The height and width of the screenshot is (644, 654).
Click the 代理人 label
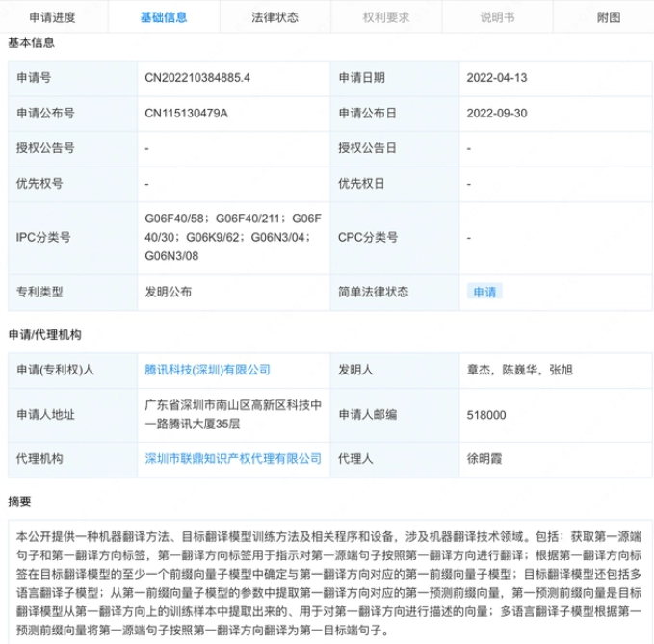(x=355, y=459)
